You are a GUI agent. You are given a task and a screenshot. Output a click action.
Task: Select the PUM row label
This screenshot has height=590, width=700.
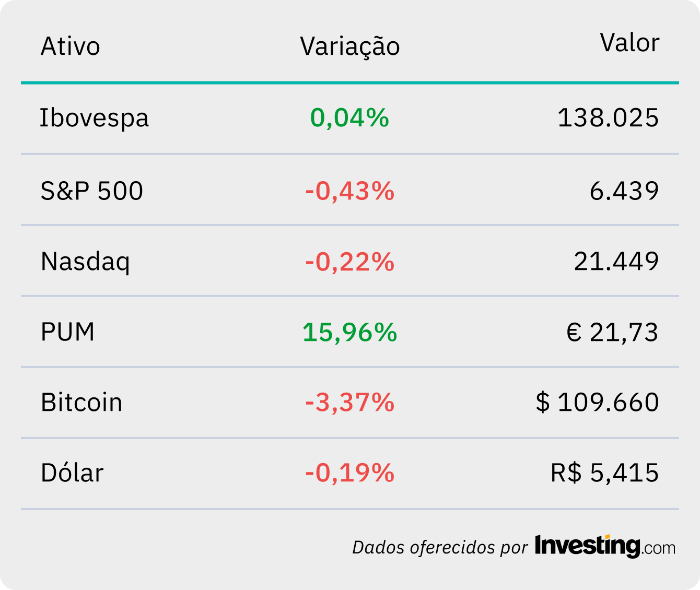68,332
